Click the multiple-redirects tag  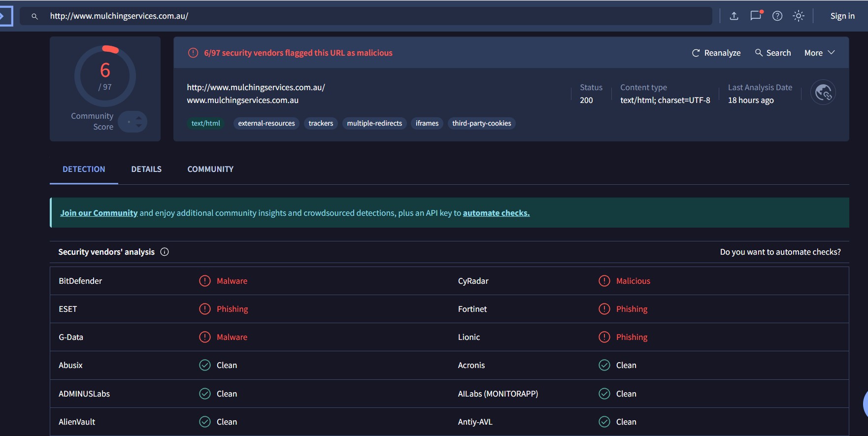[374, 123]
